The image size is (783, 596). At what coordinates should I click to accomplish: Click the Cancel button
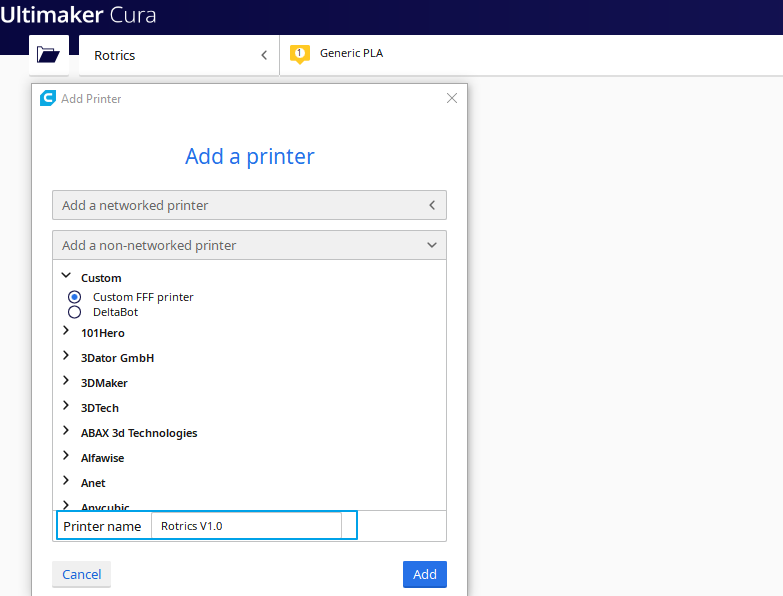pyautogui.click(x=81, y=574)
